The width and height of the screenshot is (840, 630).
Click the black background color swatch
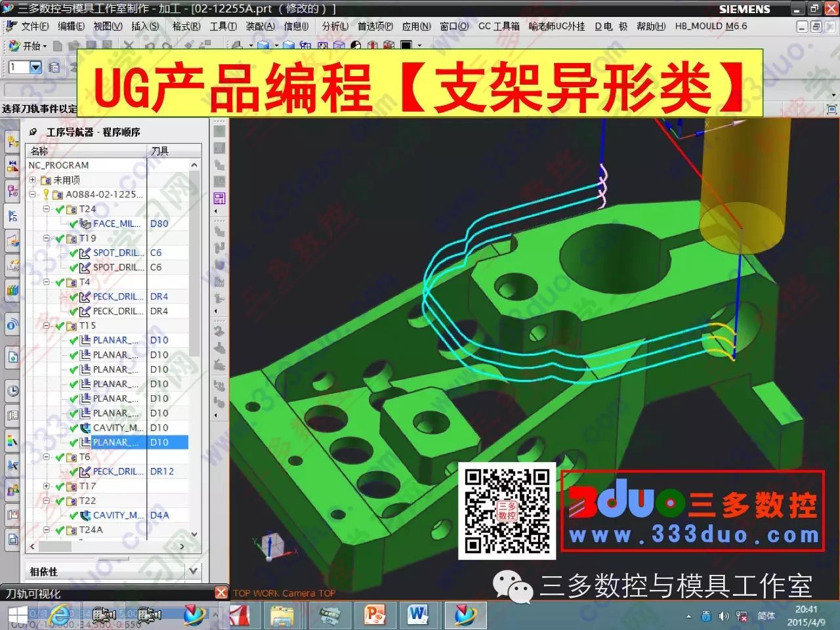(x=406, y=46)
